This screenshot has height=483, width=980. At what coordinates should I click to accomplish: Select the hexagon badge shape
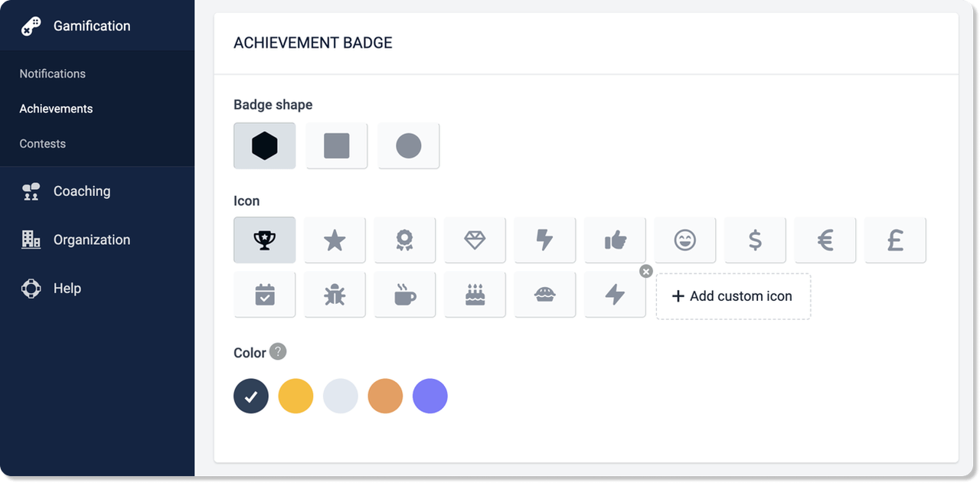click(264, 145)
